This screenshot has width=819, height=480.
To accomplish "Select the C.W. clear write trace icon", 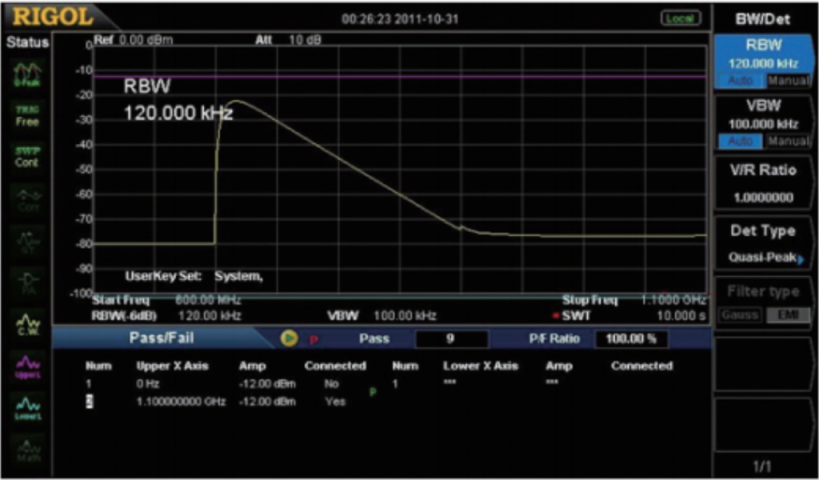I will click(x=28, y=324).
